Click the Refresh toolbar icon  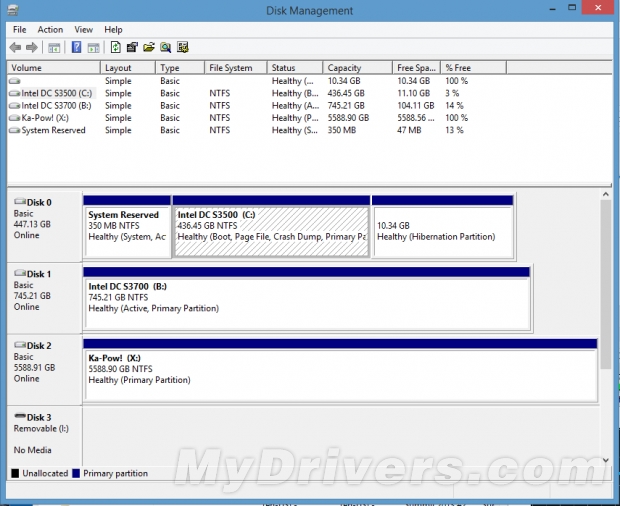pos(115,47)
